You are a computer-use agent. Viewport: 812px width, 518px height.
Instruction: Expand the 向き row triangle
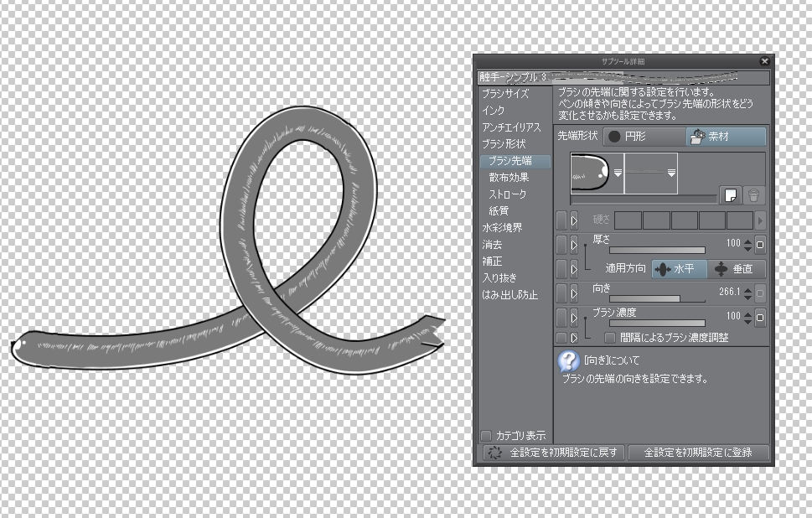click(x=574, y=293)
